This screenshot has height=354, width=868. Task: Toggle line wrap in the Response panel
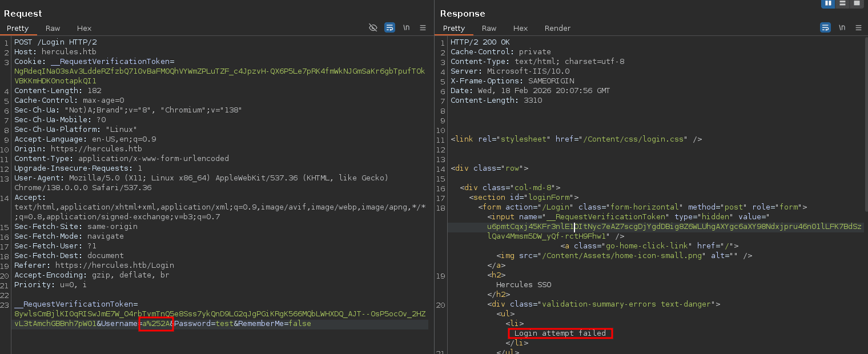(x=825, y=27)
